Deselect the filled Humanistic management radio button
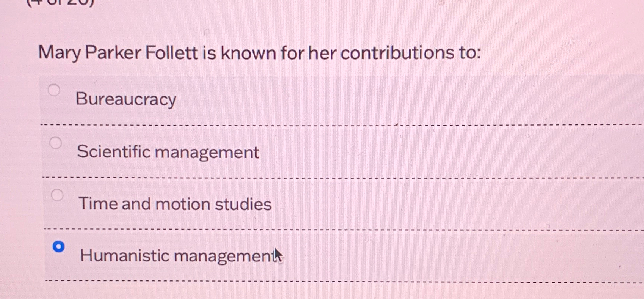Image resolution: width=644 pixels, height=299 pixels. [x=58, y=247]
